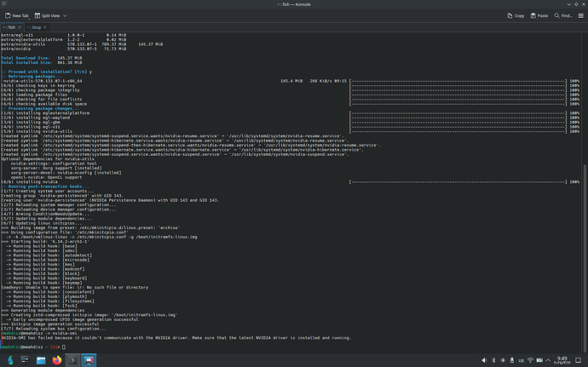Viewport: 588px width, 367px height.
Task: Launch Firefox from the taskbar
Action: click(56, 360)
